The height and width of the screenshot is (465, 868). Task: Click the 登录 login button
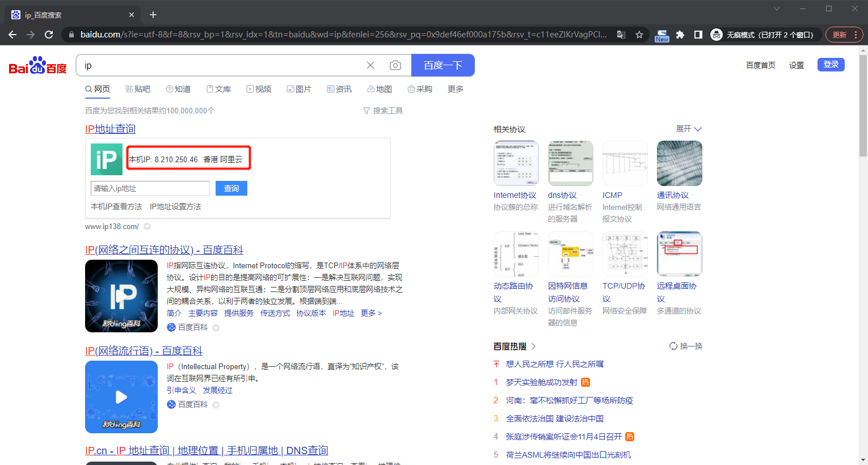pos(831,65)
